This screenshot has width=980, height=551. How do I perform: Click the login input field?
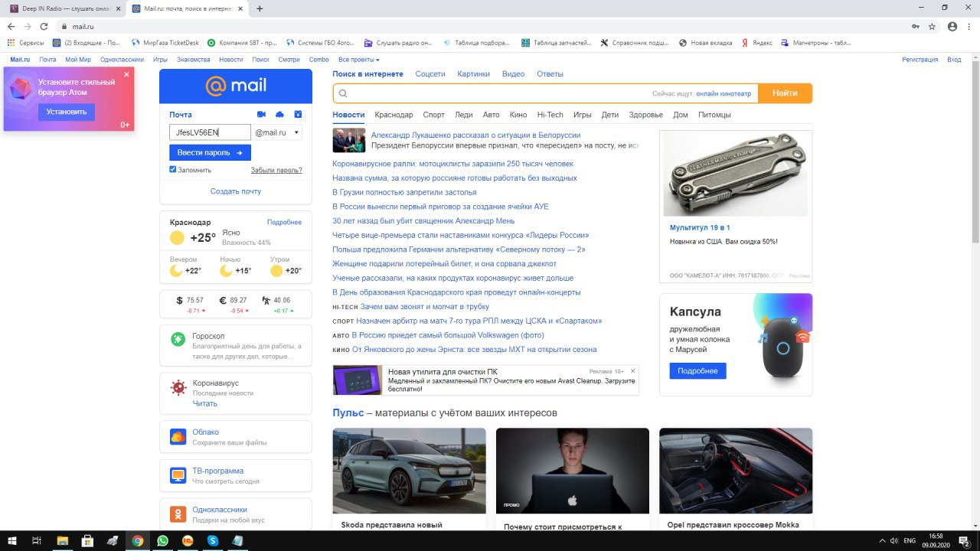[x=211, y=132]
